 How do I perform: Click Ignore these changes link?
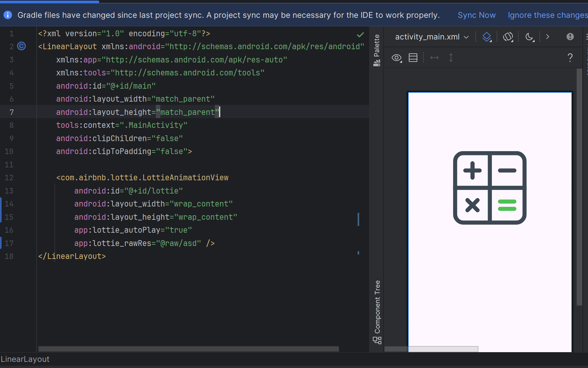(x=548, y=15)
